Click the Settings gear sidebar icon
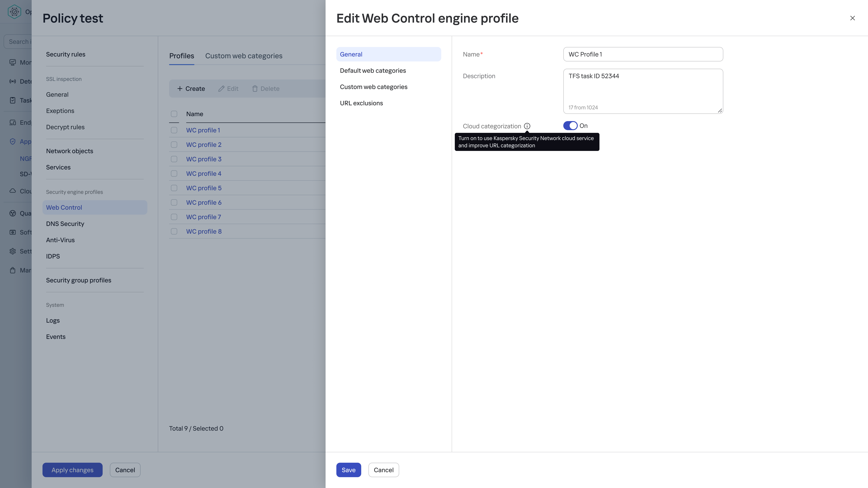The width and height of the screenshot is (868, 488). [x=13, y=251]
